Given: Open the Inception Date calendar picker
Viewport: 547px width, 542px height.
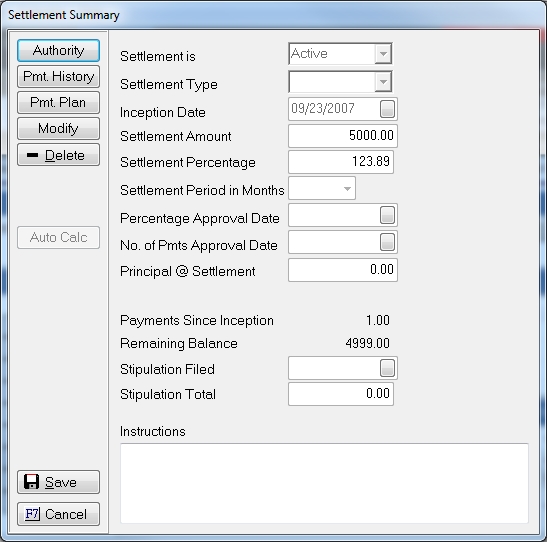Looking at the screenshot, I should (387, 109).
